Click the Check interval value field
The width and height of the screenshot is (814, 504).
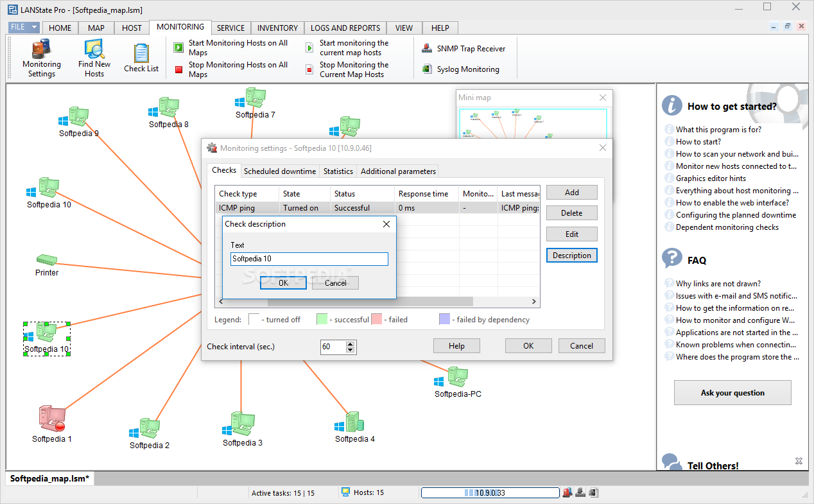tap(333, 347)
